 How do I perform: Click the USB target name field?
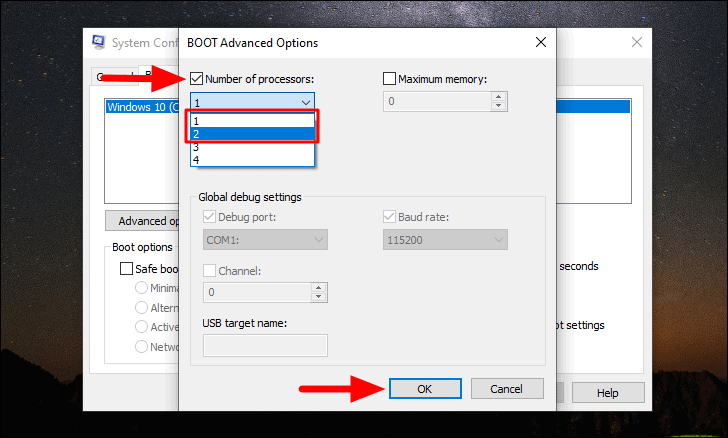point(265,345)
